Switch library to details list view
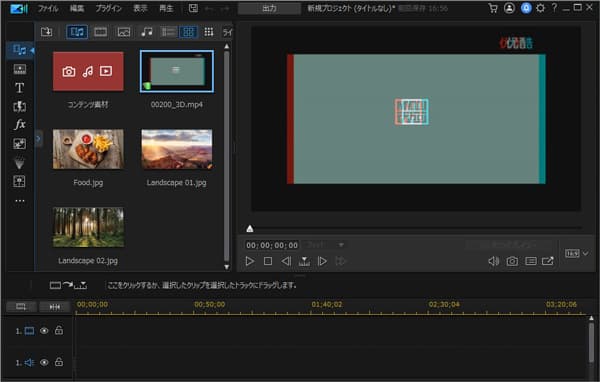The width and height of the screenshot is (600, 382). 168,32
